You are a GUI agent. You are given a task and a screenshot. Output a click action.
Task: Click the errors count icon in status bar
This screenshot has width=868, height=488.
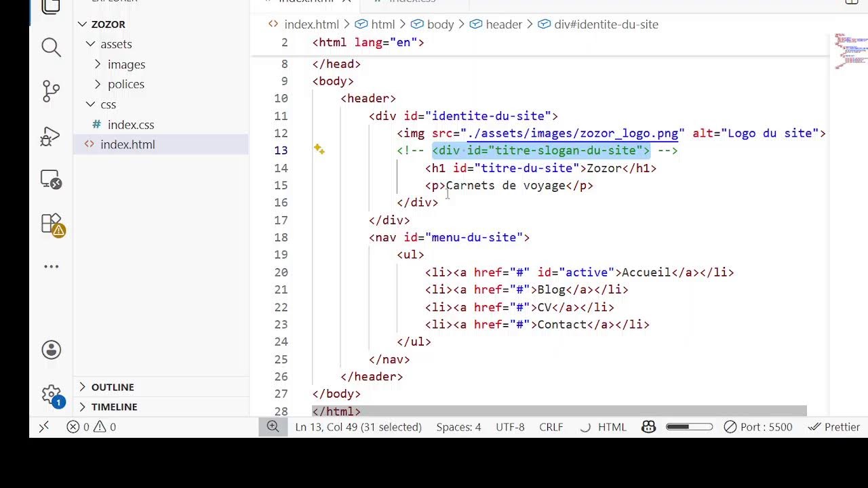click(x=77, y=427)
